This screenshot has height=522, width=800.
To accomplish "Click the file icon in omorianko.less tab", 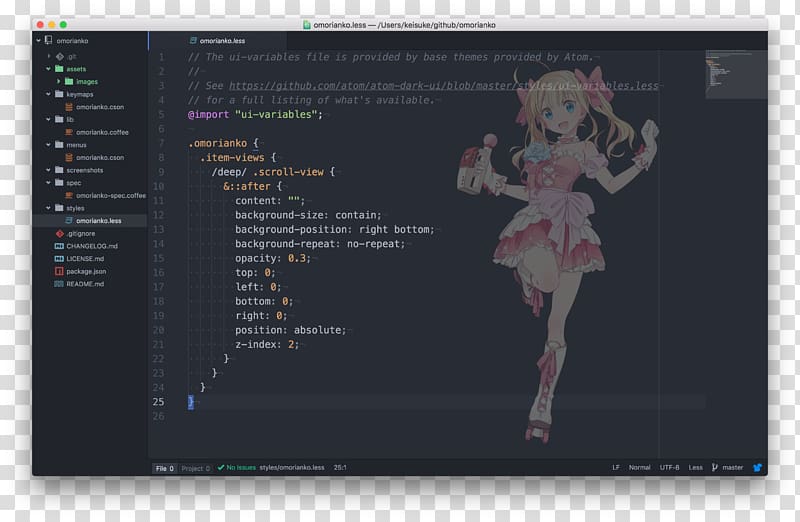I will 193,40.
